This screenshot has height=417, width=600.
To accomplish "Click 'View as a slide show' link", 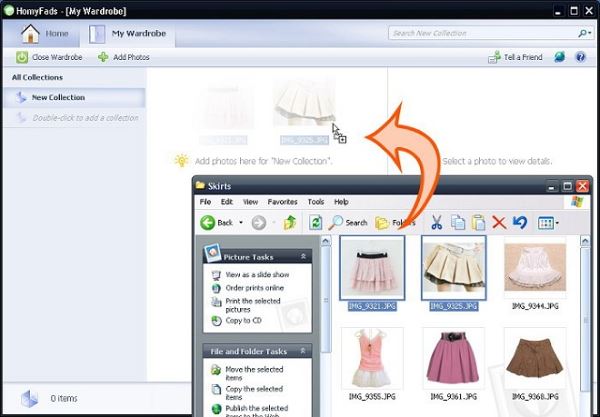I will click(257, 275).
